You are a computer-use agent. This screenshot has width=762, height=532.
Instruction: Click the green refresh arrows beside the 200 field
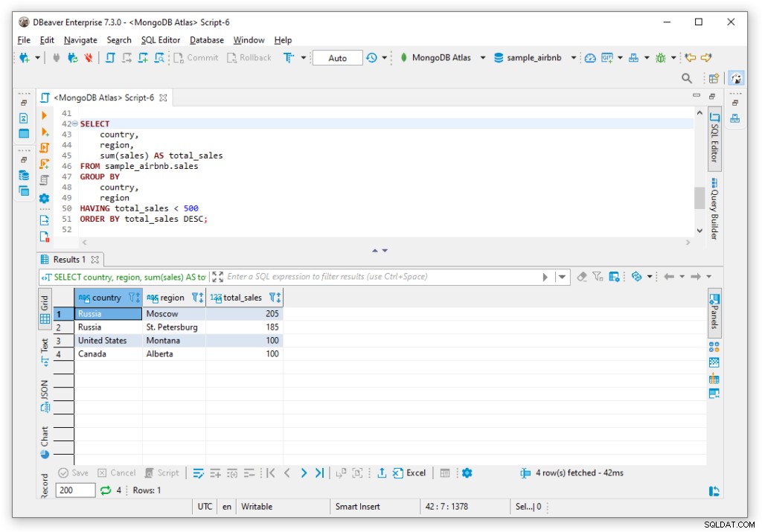point(106,490)
